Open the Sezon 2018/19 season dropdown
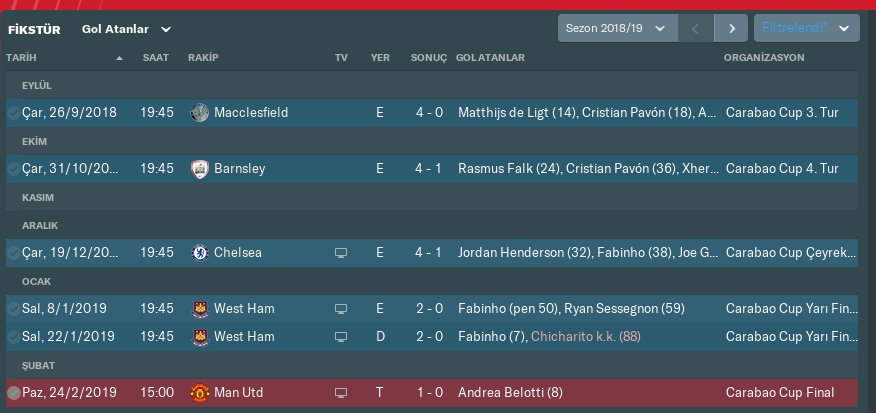The height and width of the screenshot is (413, 876). [616, 29]
